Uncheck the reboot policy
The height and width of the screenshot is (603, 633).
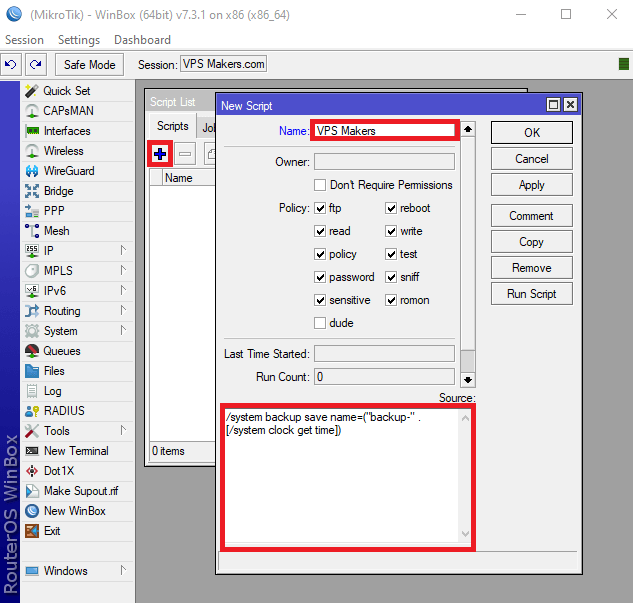[391, 208]
